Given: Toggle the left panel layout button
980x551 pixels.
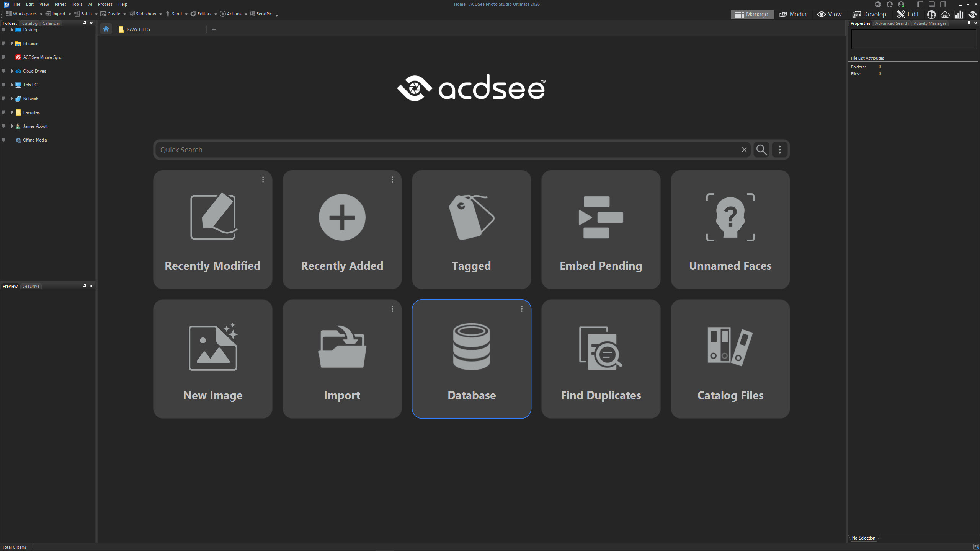Looking at the screenshot, I should click(920, 4).
